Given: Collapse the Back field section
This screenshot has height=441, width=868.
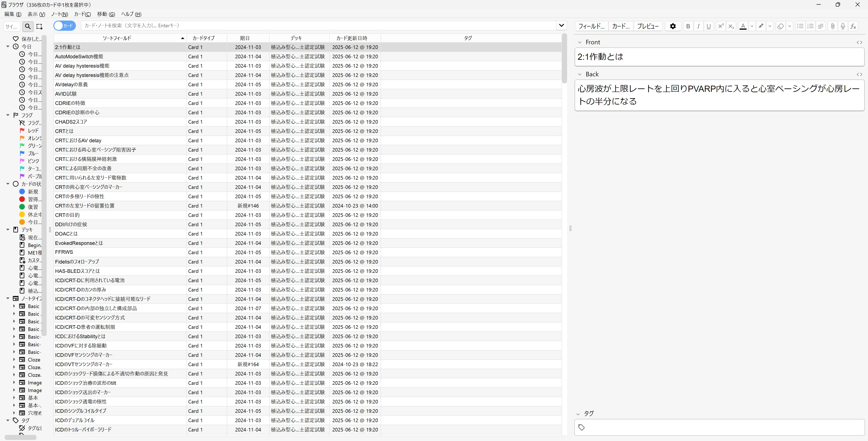Looking at the screenshot, I should tap(580, 74).
